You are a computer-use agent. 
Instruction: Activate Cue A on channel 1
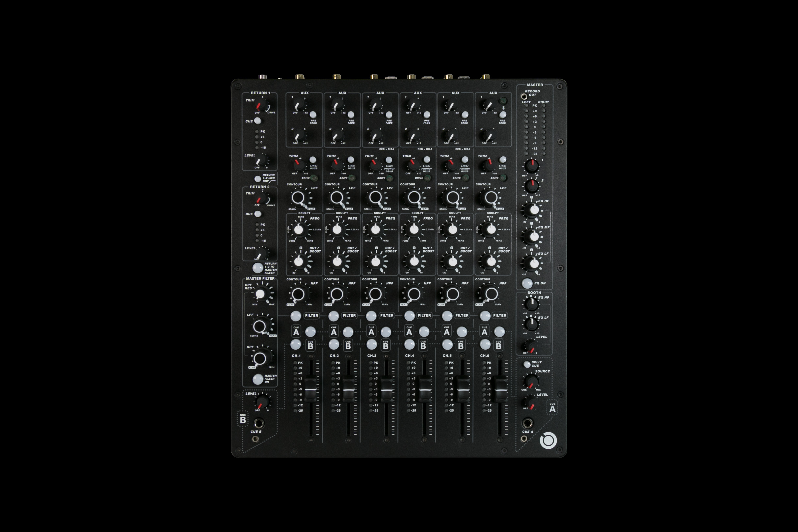(310, 332)
